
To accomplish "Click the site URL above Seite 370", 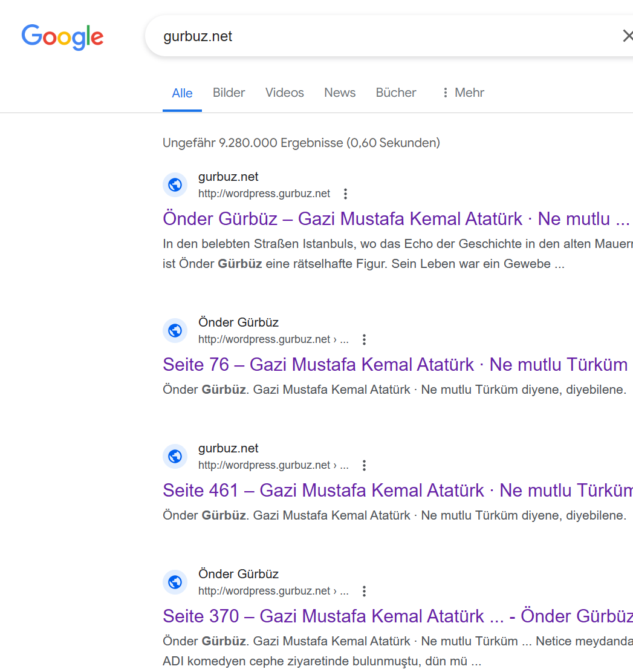I will [273, 591].
